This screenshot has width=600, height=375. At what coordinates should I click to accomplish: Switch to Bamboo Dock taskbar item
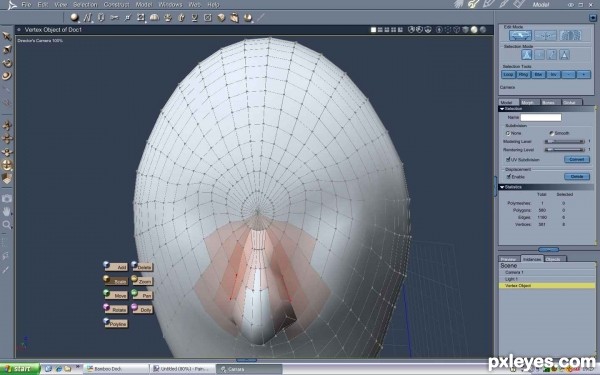[x=116, y=369]
